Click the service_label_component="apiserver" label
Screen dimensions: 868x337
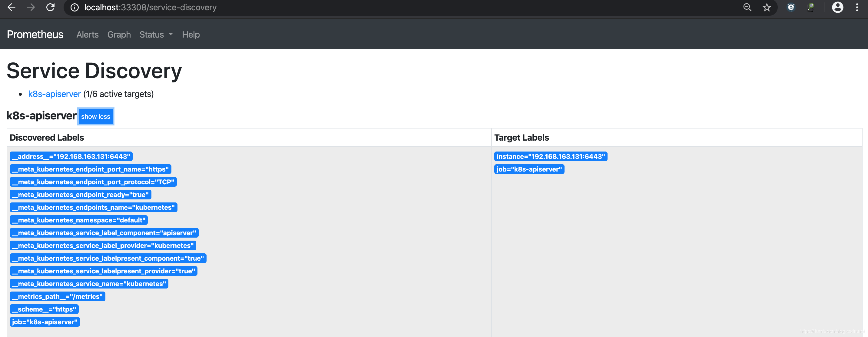[104, 233]
